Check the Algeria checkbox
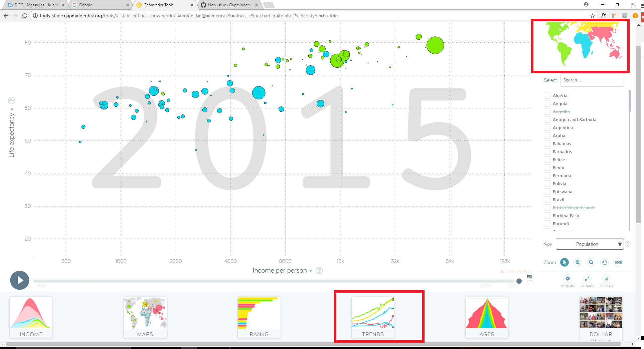The image size is (644, 349). click(547, 95)
